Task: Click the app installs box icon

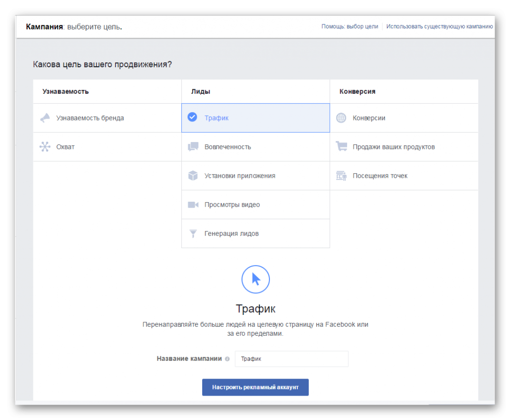Action: [193, 176]
